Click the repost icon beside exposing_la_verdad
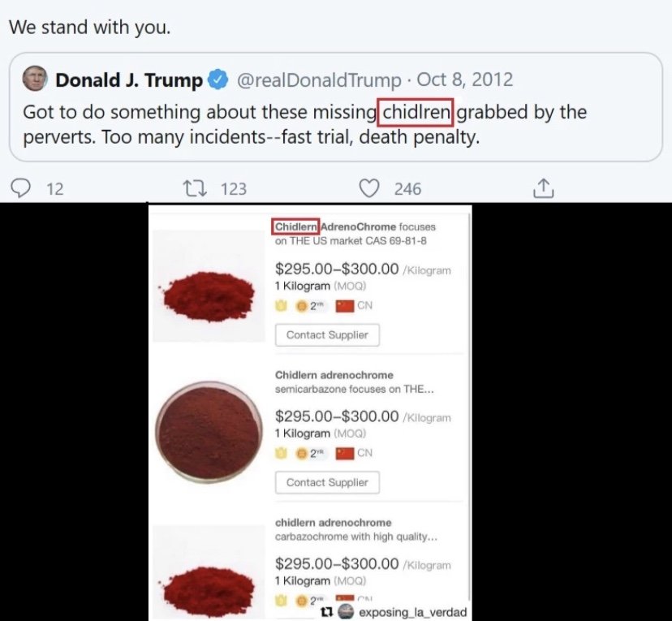Viewport: 672px width, 621px height. [x=326, y=611]
